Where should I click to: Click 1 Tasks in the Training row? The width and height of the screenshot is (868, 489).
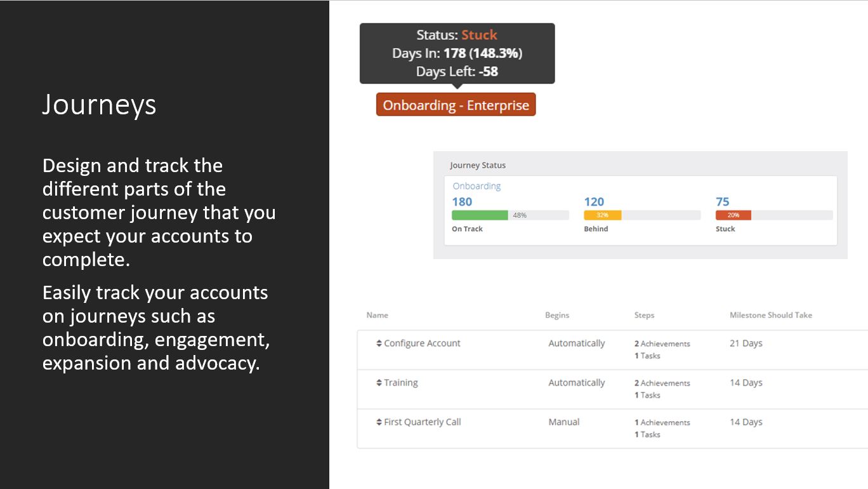point(647,395)
